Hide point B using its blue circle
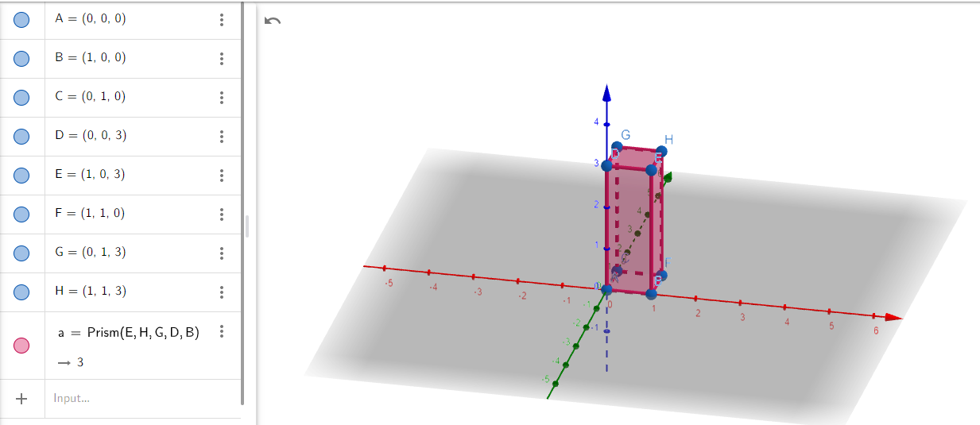980x425 pixels. point(21,59)
